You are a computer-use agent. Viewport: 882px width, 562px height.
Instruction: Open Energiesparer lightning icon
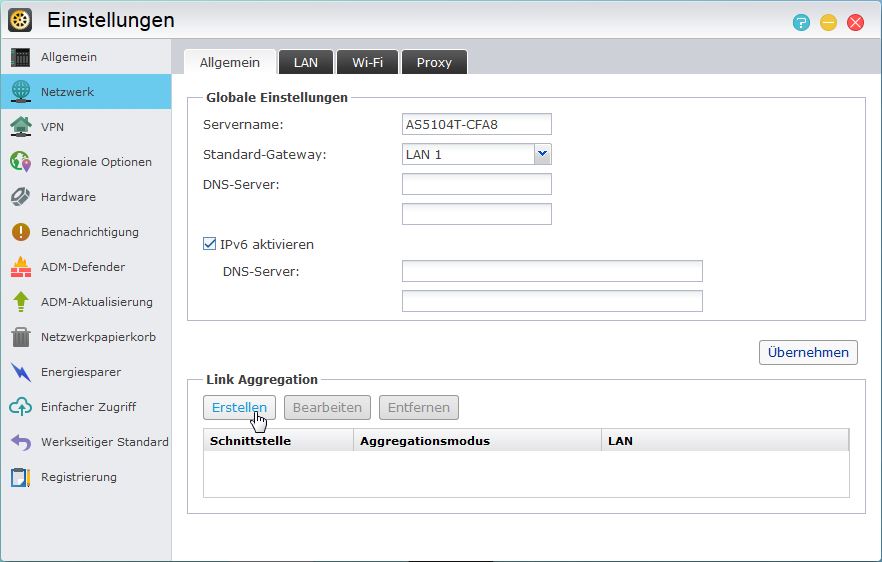(21, 372)
